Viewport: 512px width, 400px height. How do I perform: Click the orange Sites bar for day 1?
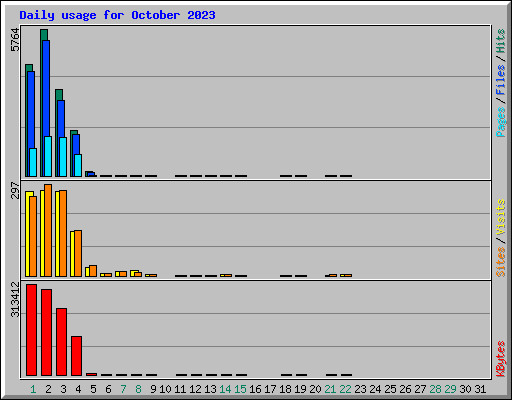pos(33,236)
